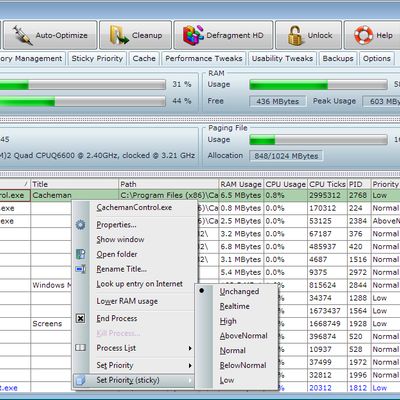Click the Unlock padlock icon
The width and height of the screenshot is (400, 400).
click(295, 35)
